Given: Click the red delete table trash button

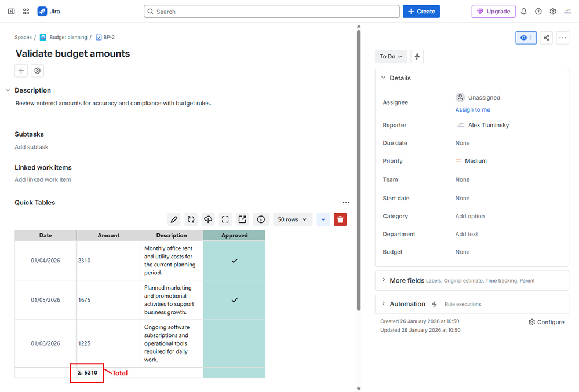Looking at the screenshot, I should click(340, 219).
